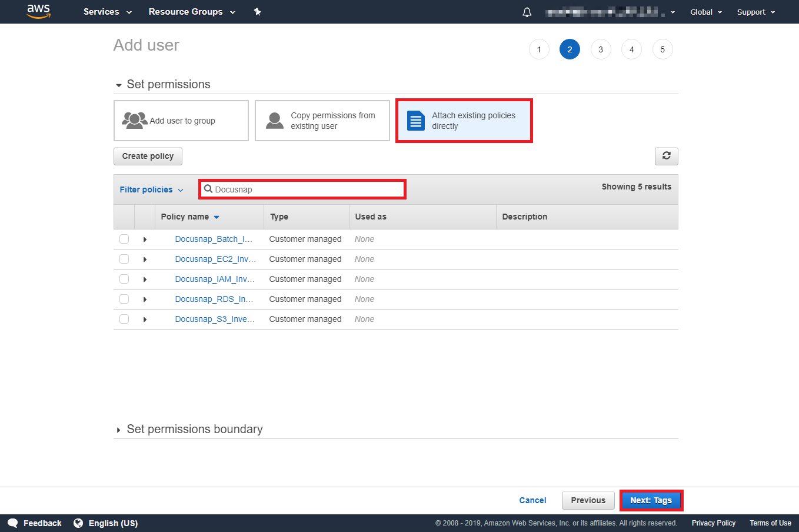Open the Docusnap_RDS_In… policy link

point(214,299)
